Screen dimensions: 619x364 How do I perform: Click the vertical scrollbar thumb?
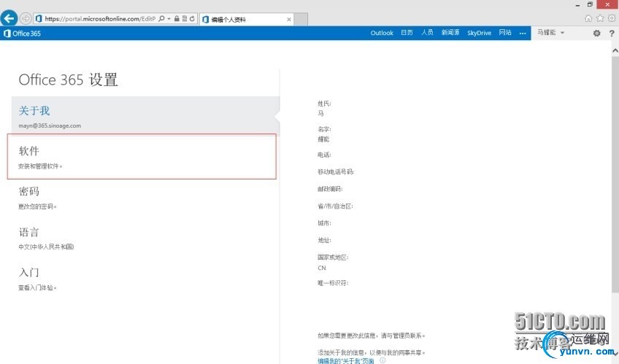[x=615, y=174]
